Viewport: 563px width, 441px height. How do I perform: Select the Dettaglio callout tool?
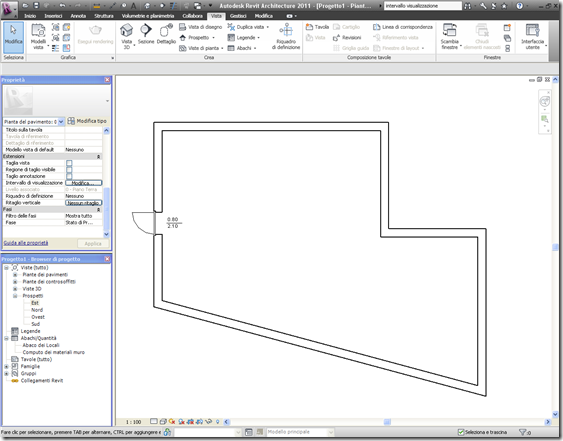tap(166, 34)
